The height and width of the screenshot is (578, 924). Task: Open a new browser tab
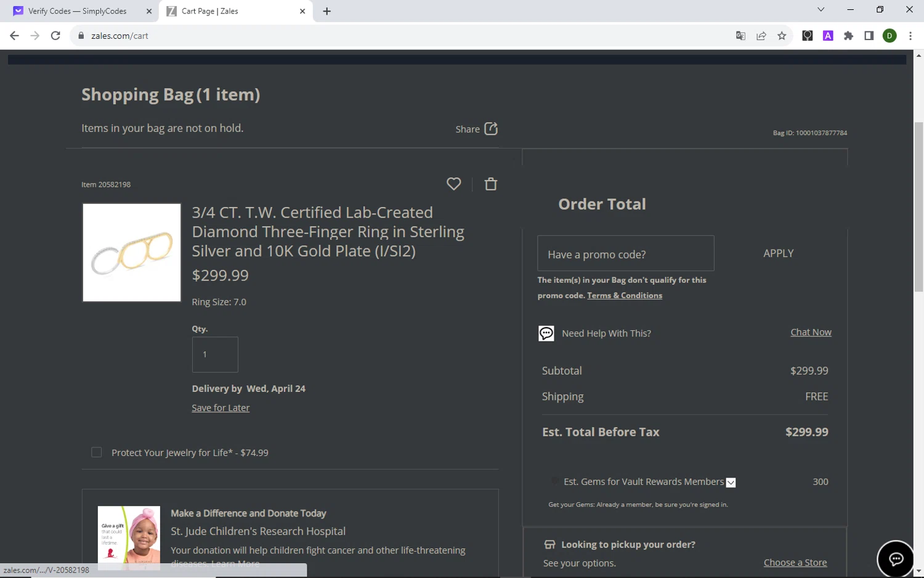coord(326,11)
